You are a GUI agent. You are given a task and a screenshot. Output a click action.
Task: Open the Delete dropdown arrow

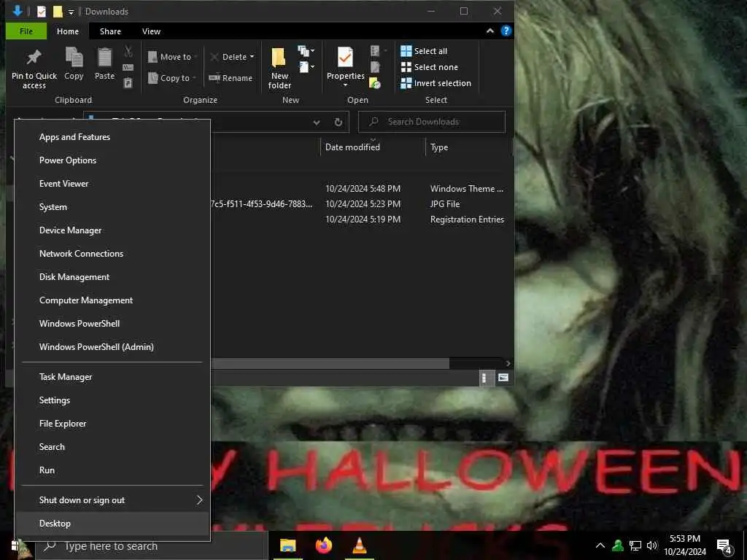252,57
